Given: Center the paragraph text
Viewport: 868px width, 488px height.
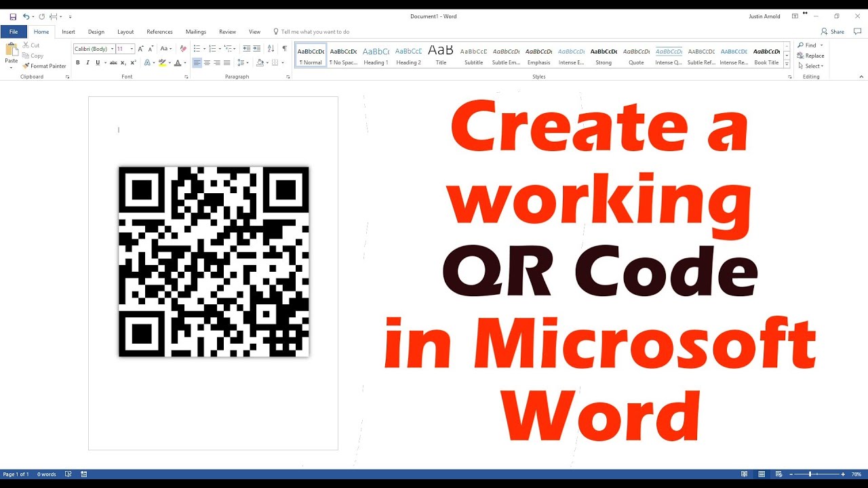Looking at the screenshot, I should pos(207,62).
